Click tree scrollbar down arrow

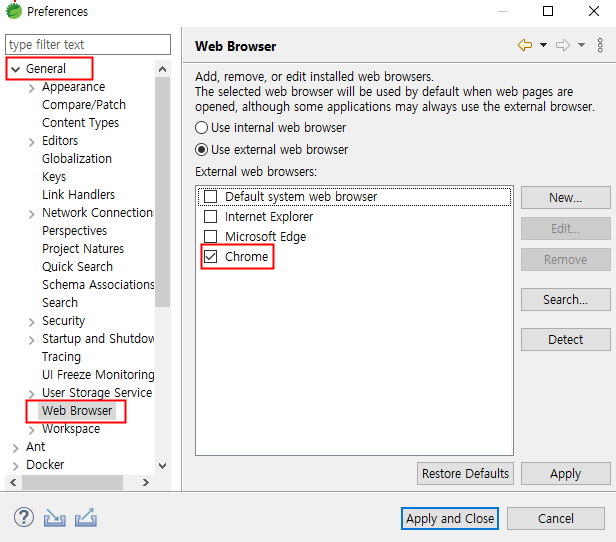(163, 466)
